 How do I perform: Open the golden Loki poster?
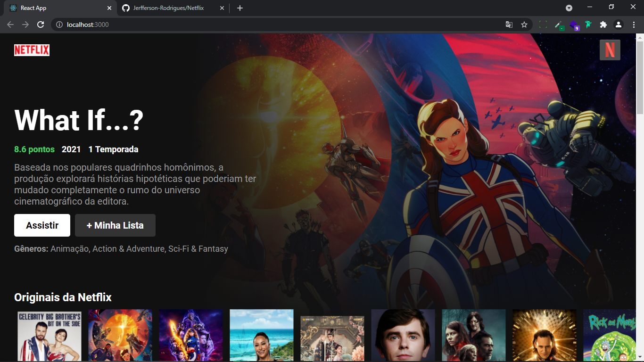pos(545,335)
